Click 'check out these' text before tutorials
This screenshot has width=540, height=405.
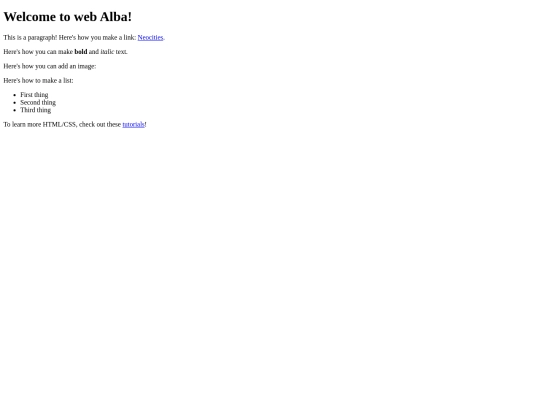100,124
